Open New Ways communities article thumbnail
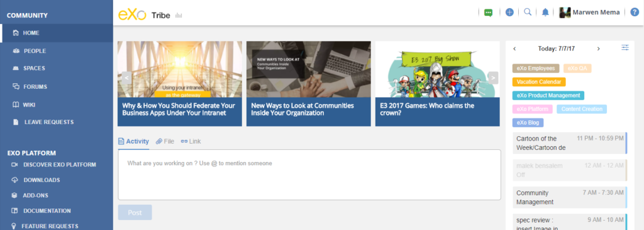The image size is (644, 230). pos(308,69)
